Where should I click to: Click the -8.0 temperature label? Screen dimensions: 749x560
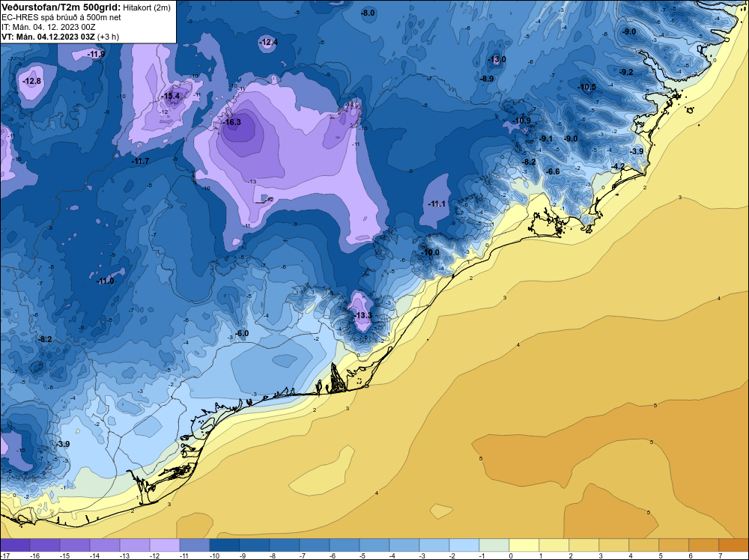369,13
